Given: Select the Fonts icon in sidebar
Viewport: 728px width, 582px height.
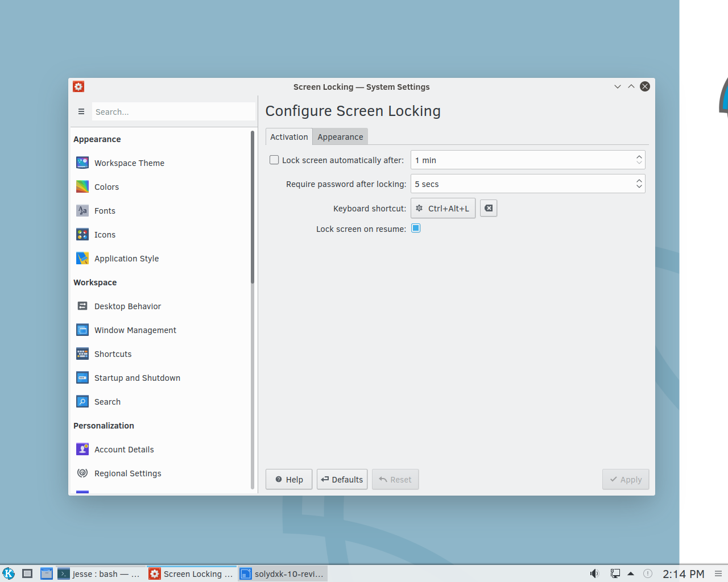Looking at the screenshot, I should tap(82, 211).
